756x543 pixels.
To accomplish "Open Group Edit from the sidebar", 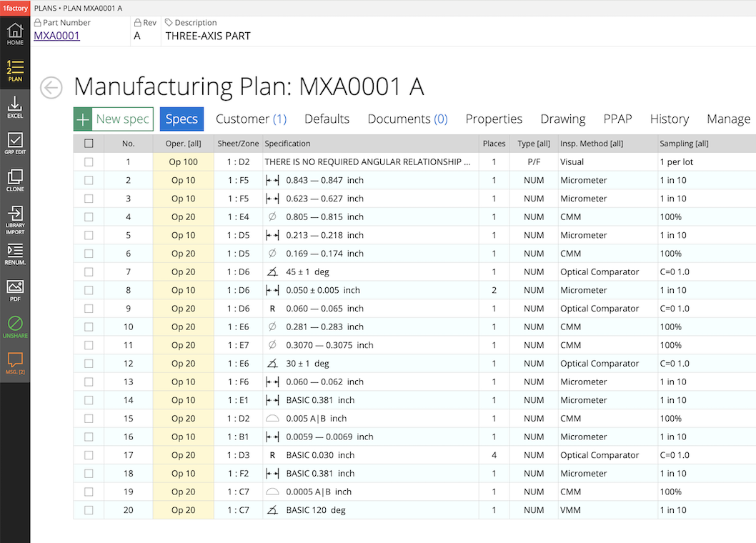I will 14,141.
